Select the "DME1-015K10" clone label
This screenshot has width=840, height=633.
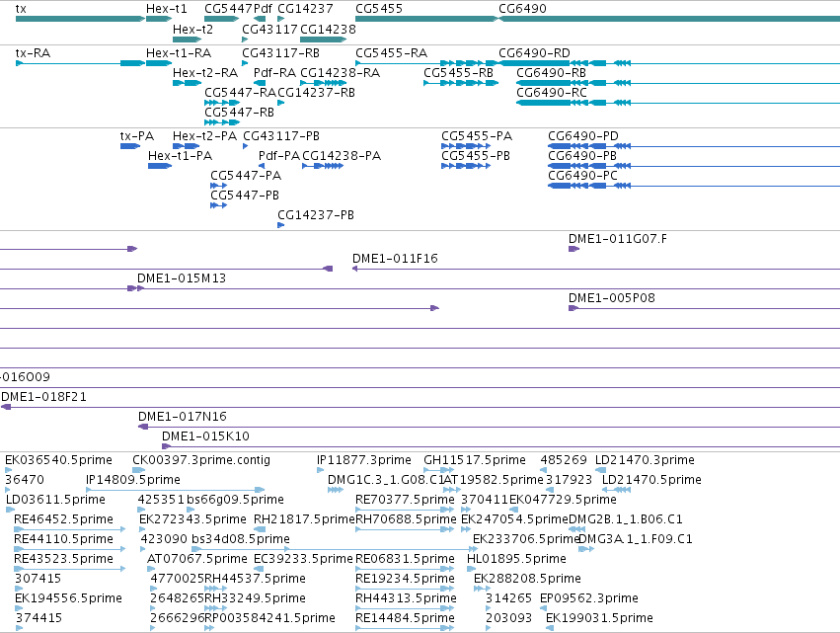pyautogui.click(x=205, y=436)
